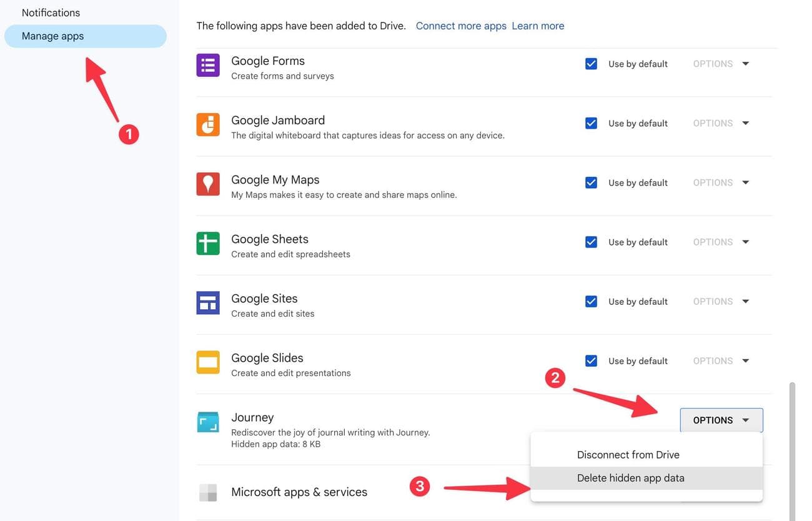Select Disconnect from Drive

[x=628, y=454]
